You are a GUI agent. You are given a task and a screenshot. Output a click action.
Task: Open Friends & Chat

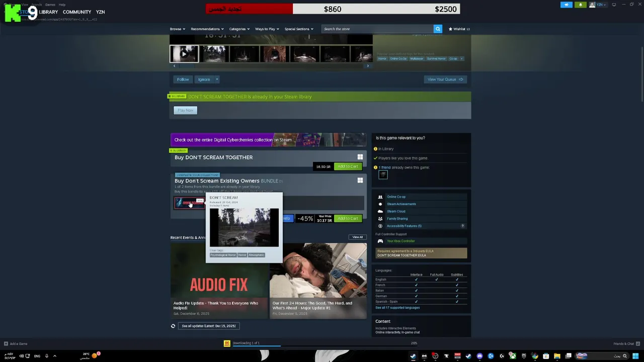pos(626,344)
